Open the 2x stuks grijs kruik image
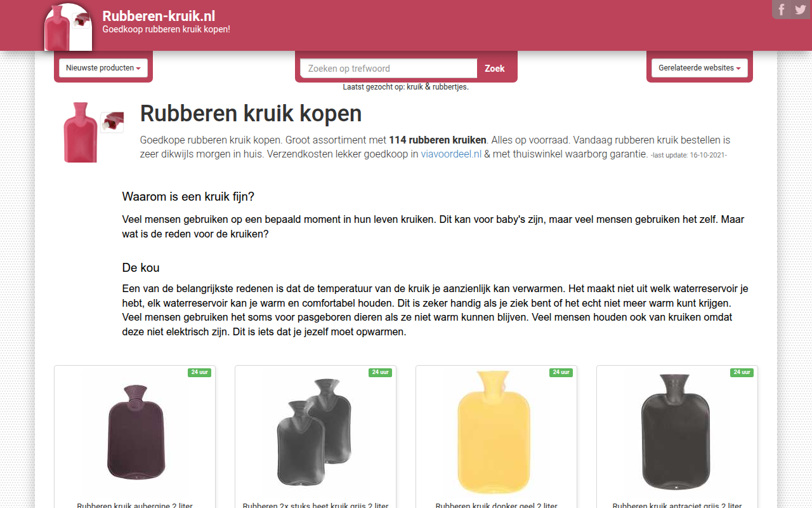The width and height of the screenshot is (812, 508). [x=315, y=433]
